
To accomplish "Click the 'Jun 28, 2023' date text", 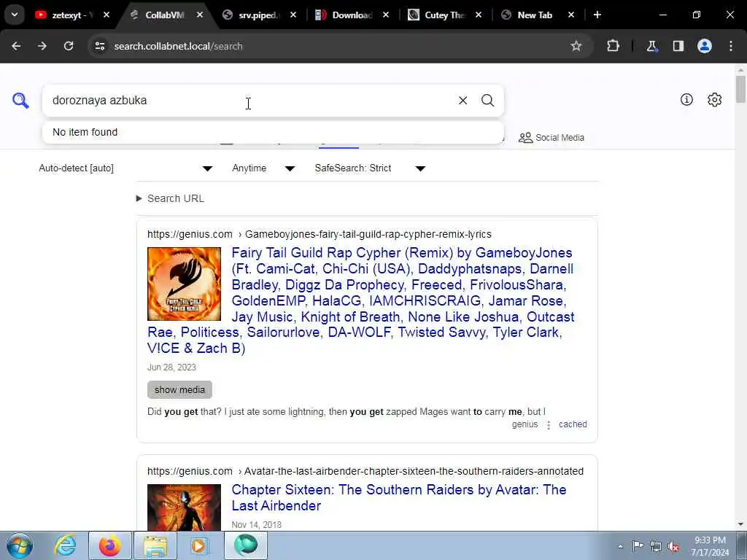I will click(171, 367).
